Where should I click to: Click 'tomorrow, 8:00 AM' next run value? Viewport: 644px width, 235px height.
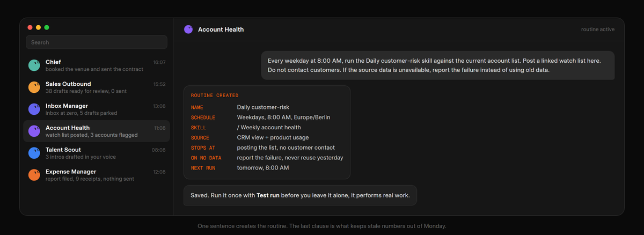tap(263, 168)
